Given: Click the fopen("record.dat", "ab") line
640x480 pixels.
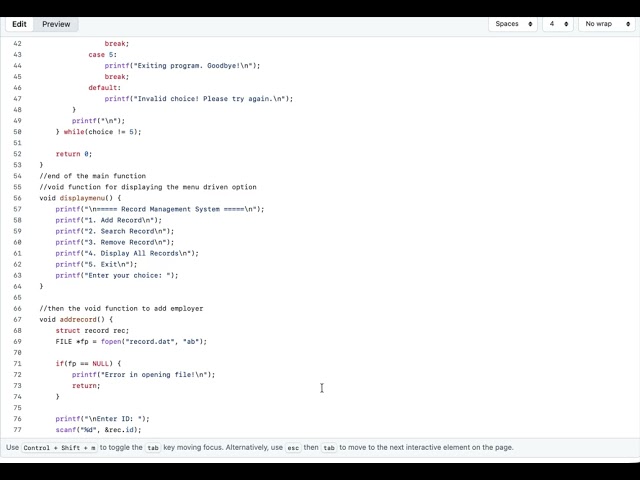Looking at the screenshot, I should click(x=131, y=342).
